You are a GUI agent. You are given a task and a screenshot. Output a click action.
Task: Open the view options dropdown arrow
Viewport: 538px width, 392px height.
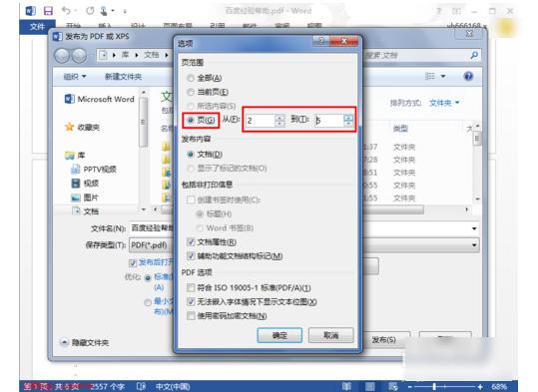pos(443,76)
